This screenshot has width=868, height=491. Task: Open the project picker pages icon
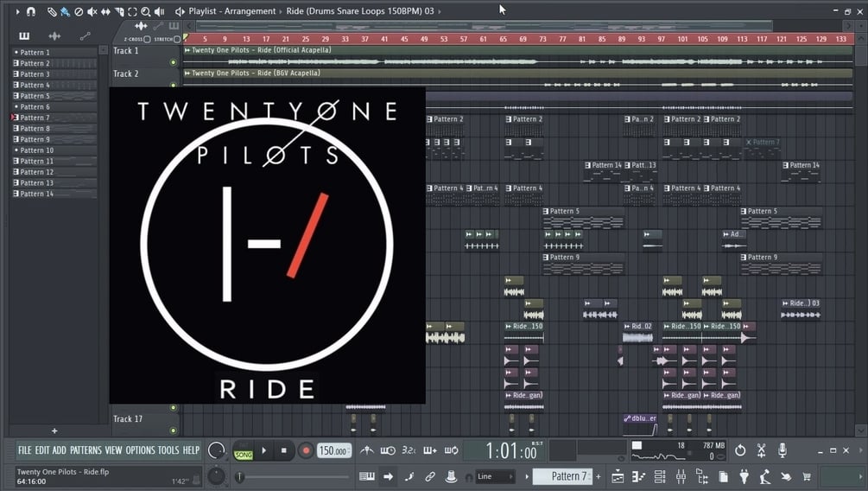723,476
